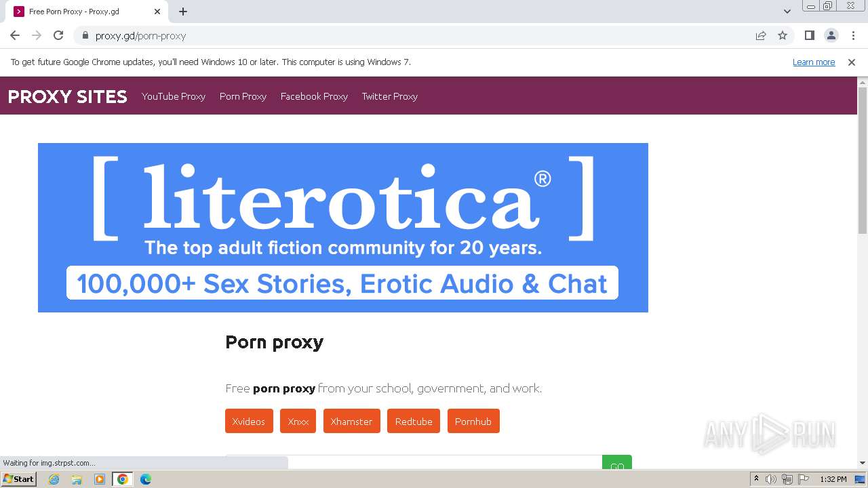Open Twitter Proxy menu item
This screenshot has width=868, height=488.
point(389,96)
